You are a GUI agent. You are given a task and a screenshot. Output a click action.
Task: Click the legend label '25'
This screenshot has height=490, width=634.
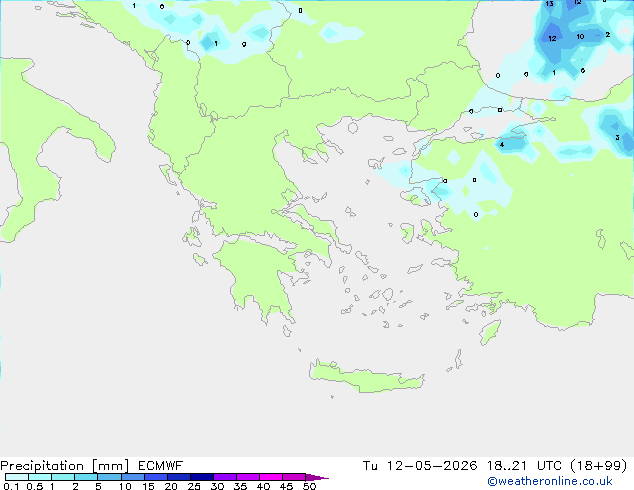pos(194,486)
